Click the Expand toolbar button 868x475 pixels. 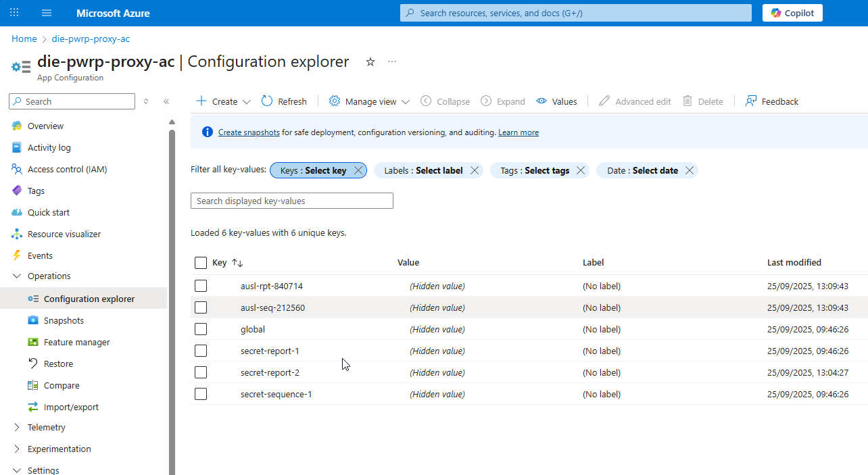503,101
